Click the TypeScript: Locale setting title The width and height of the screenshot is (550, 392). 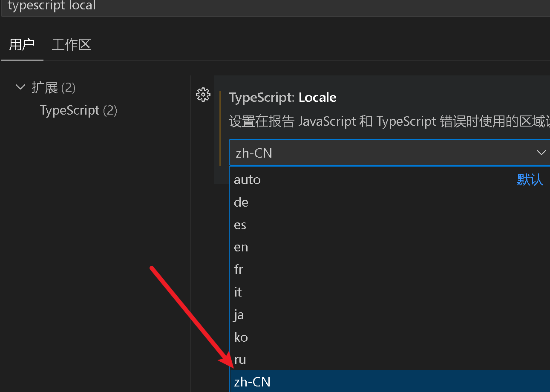click(x=283, y=98)
